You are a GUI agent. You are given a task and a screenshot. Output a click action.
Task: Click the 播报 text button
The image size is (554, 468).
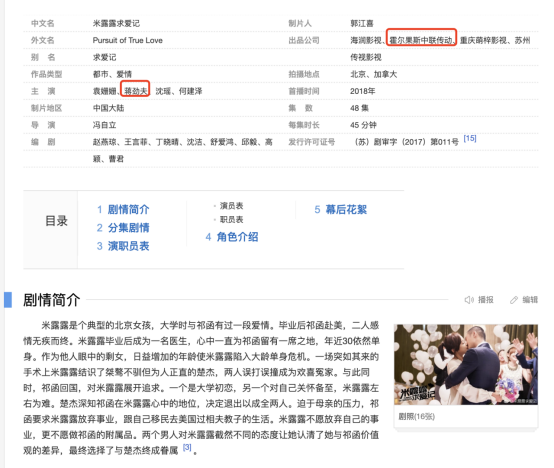click(x=486, y=300)
